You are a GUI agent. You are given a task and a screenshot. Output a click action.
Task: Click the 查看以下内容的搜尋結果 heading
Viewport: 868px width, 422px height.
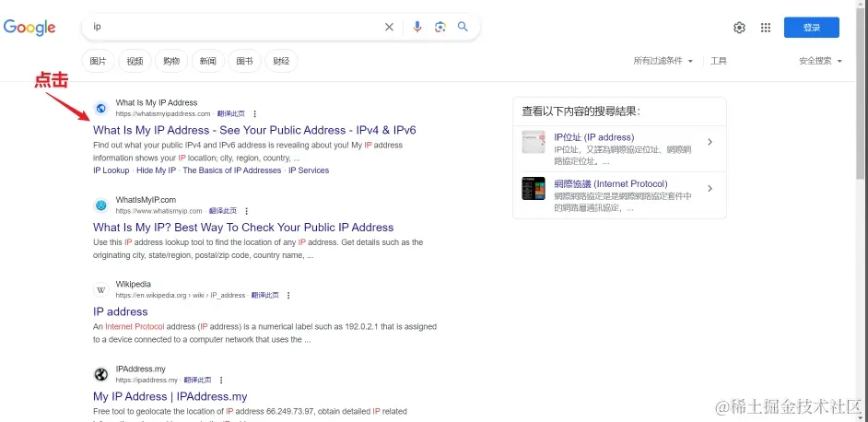pyautogui.click(x=581, y=111)
